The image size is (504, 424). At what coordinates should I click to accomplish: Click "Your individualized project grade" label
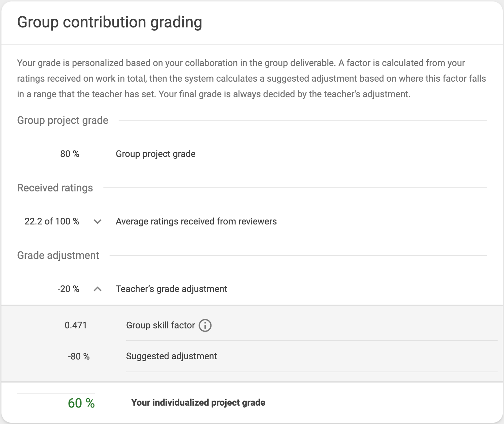tap(198, 403)
